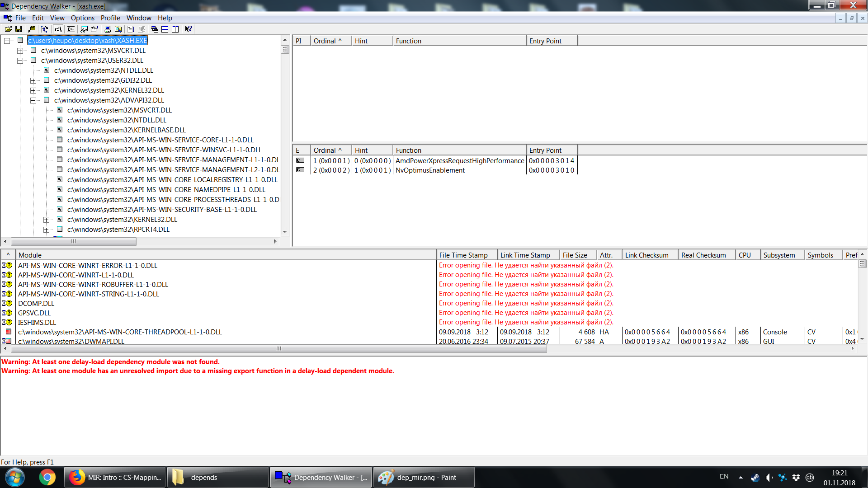868x488 pixels.
Task: Click the Context Help arrow icon
Action: [x=189, y=29]
